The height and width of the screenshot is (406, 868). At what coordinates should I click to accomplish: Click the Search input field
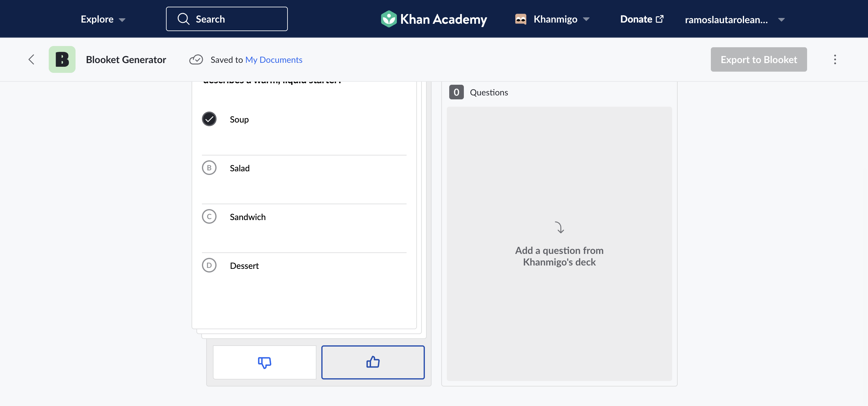[x=226, y=19]
